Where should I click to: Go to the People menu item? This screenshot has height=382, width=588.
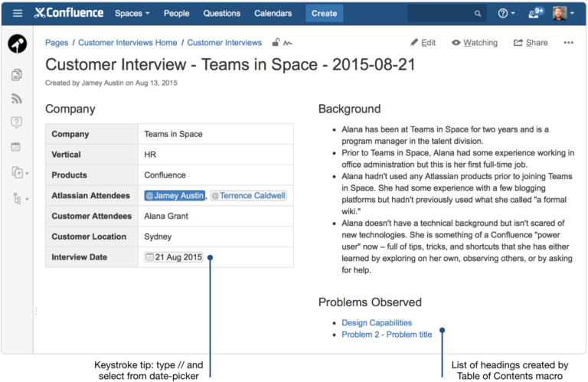coord(176,14)
